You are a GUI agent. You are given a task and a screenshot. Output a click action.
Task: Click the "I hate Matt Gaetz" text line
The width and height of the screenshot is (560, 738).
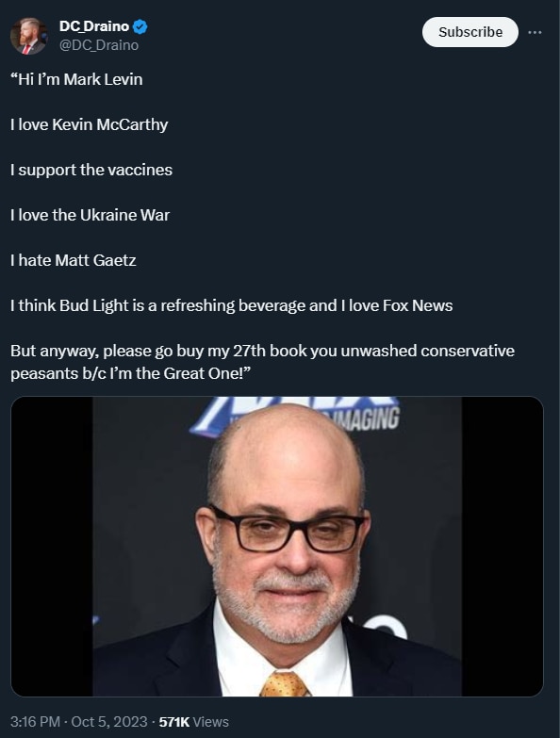73,260
